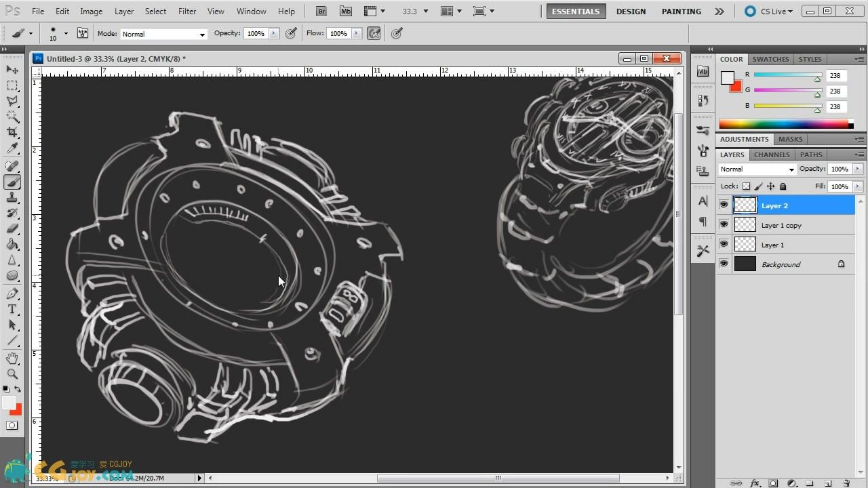Viewport: 868px width, 488px height.
Task: Launch Adobe Bridge from top bar
Action: tap(322, 12)
